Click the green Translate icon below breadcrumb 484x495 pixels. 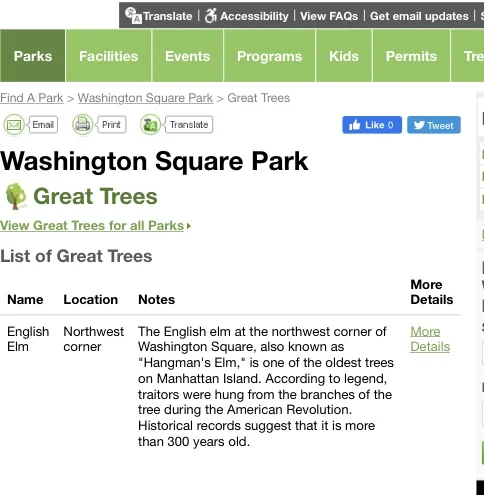point(150,125)
